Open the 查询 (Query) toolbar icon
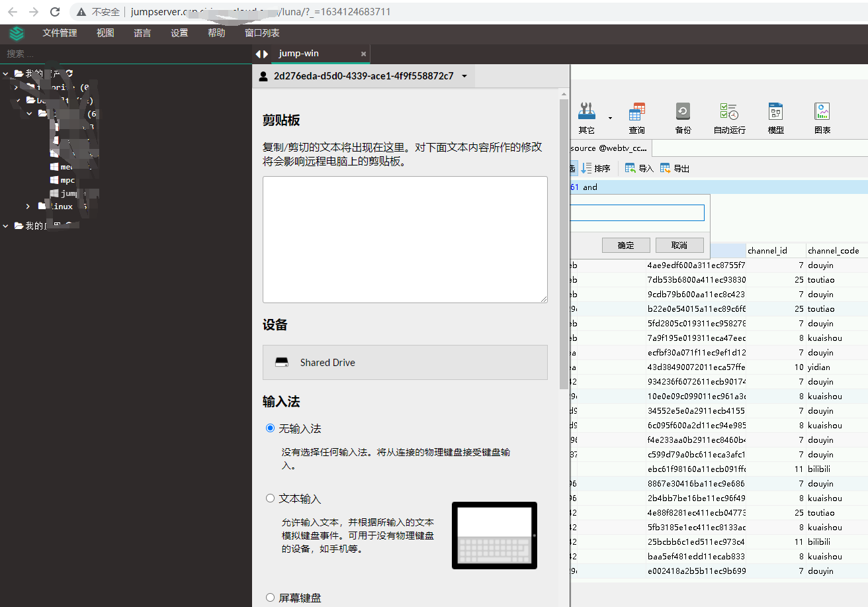This screenshot has height=607, width=868. [637, 117]
